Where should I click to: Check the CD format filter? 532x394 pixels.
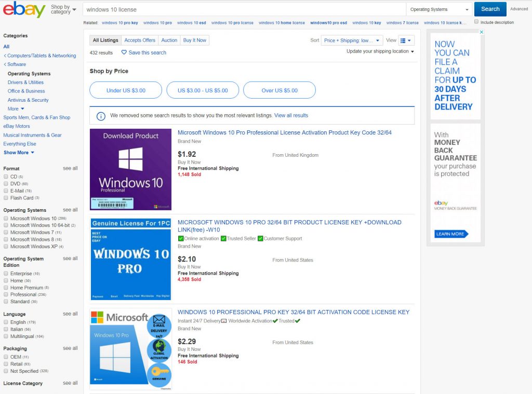tap(6, 176)
